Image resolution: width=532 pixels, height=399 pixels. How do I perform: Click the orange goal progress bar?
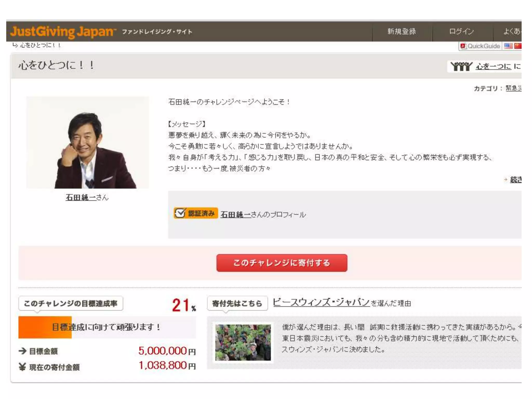(45, 327)
